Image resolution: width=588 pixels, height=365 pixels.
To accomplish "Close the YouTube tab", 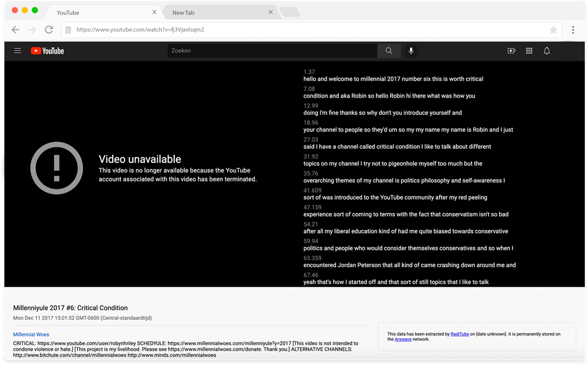I will click(154, 12).
